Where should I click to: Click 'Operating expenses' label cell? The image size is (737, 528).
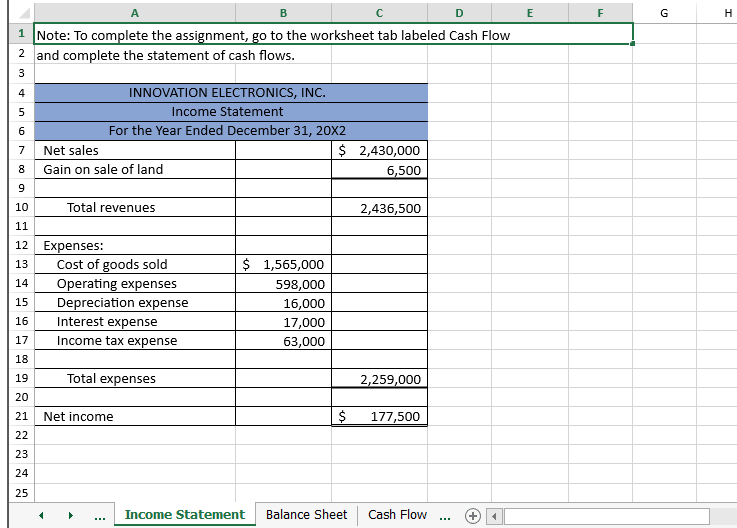pyautogui.click(x=135, y=283)
